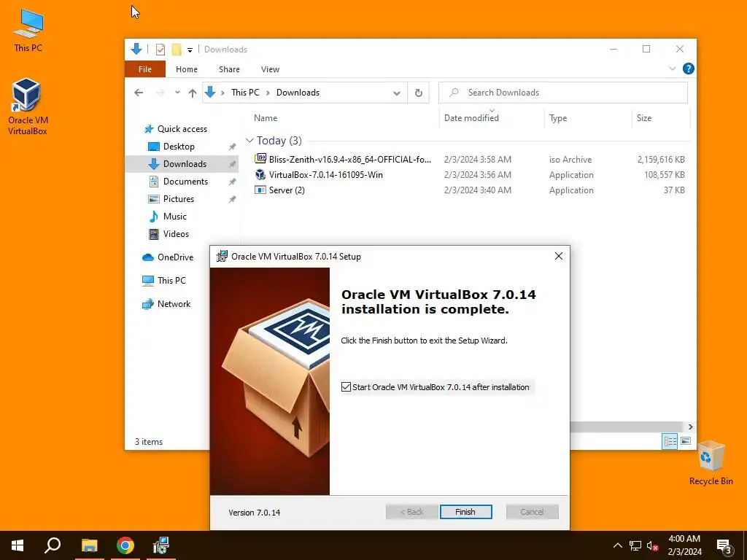
Task: Click the Search Downloads field
Action: coord(563,93)
